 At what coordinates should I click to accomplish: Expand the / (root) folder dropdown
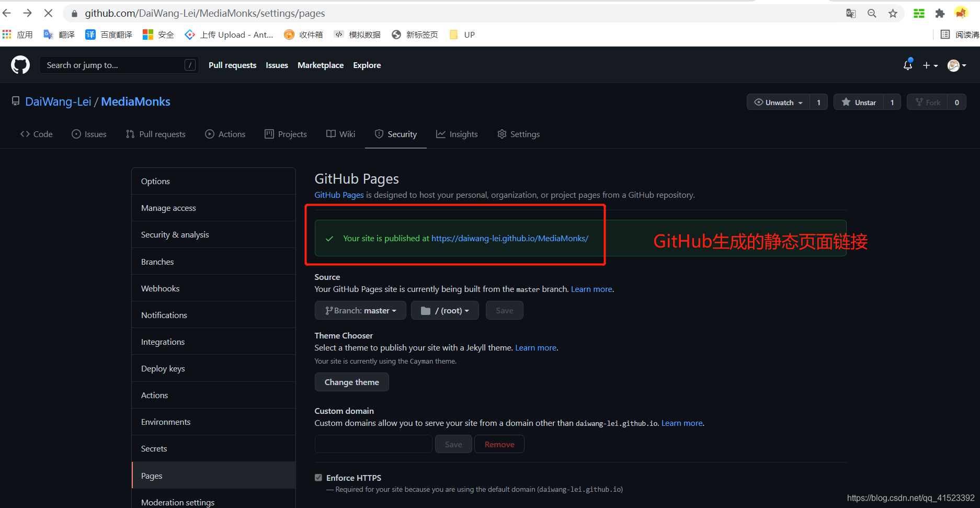pyautogui.click(x=445, y=311)
